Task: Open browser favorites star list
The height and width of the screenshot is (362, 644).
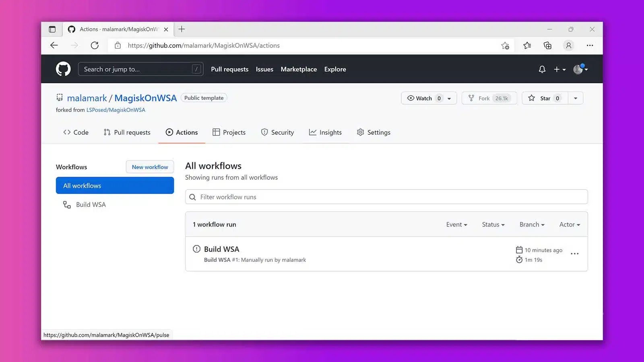Action: 527,45
